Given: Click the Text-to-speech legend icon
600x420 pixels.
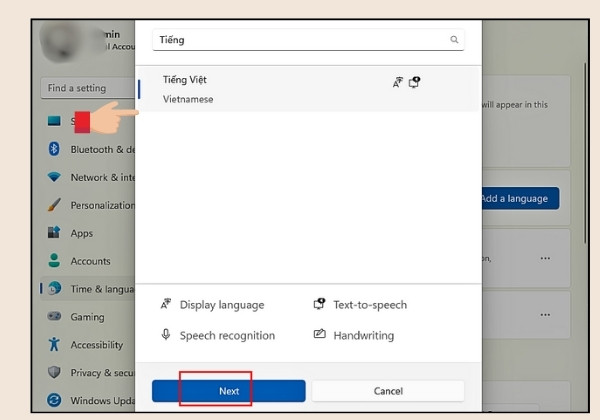Looking at the screenshot, I should click(x=320, y=304).
